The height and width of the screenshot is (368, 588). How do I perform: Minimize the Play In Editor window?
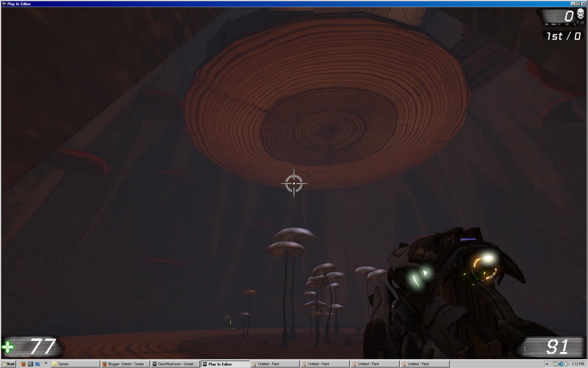573,4
